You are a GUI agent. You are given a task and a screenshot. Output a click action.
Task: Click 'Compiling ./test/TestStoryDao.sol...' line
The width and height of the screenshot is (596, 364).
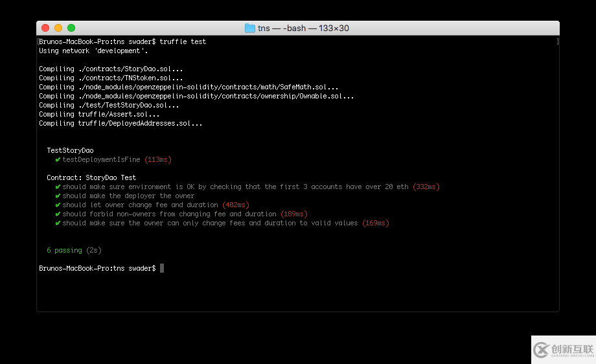(109, 105)
